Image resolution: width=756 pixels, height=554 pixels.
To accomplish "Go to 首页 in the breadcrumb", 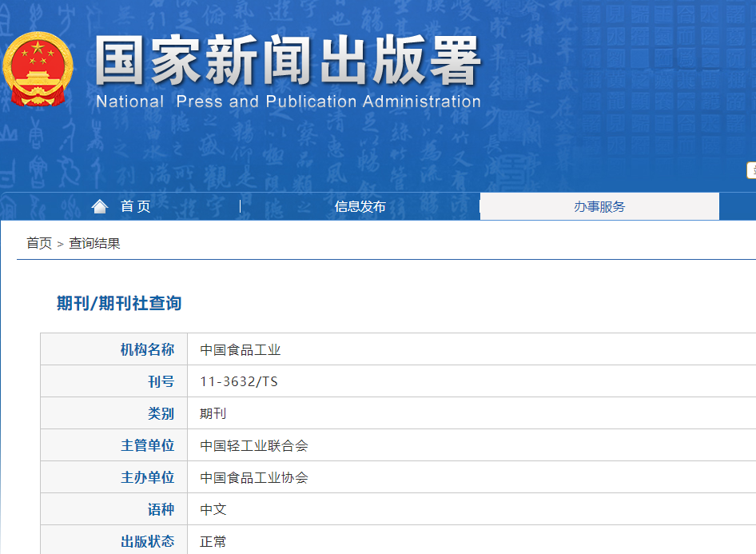I will (39, 243).
